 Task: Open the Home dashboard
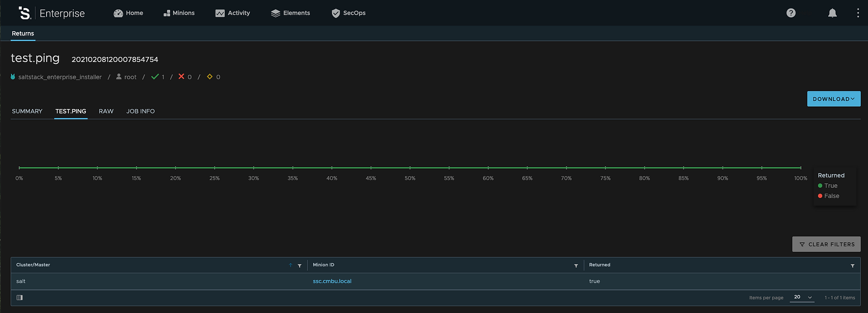click(128, 13)
